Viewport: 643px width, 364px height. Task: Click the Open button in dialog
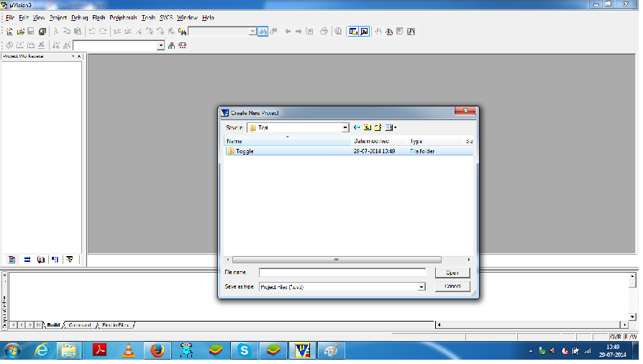click(x=452, y=273)
